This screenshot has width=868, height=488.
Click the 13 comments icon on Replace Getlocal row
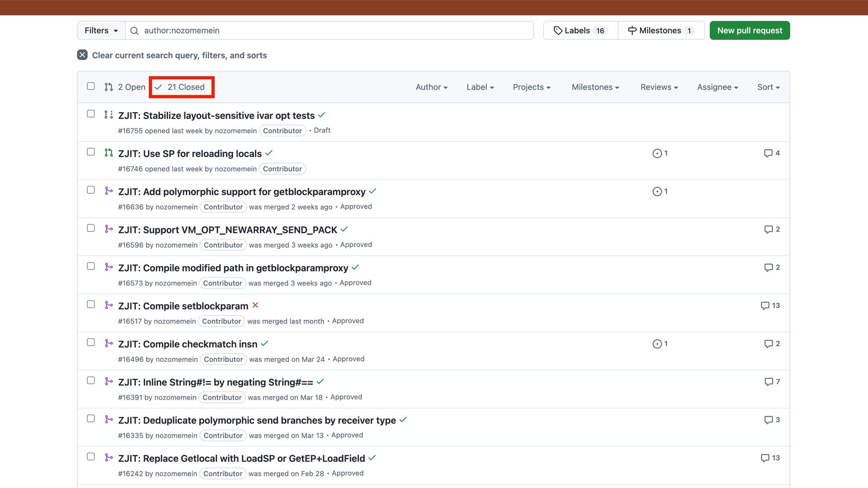[x=765, y=458]
